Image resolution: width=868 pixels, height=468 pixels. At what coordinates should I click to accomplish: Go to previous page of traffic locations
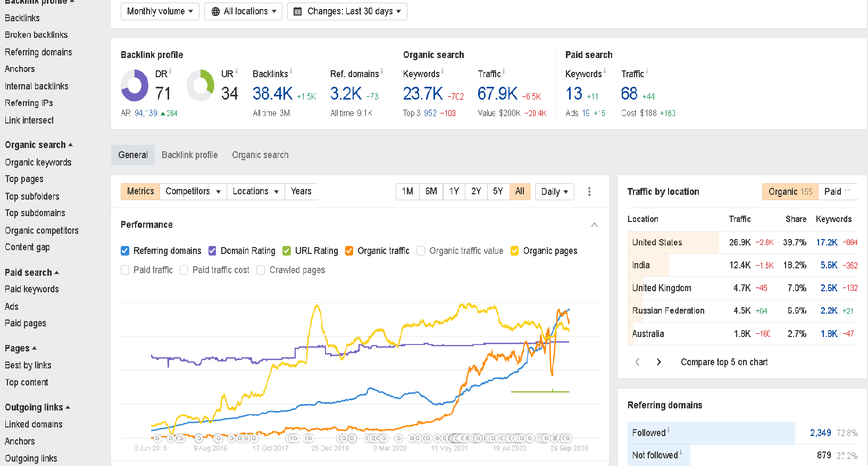point(638,362)
